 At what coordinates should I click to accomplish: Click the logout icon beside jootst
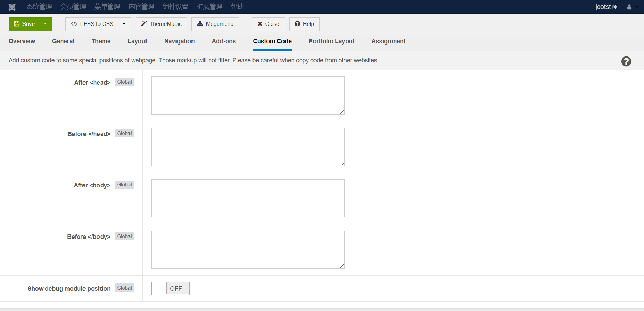point(615,7)
